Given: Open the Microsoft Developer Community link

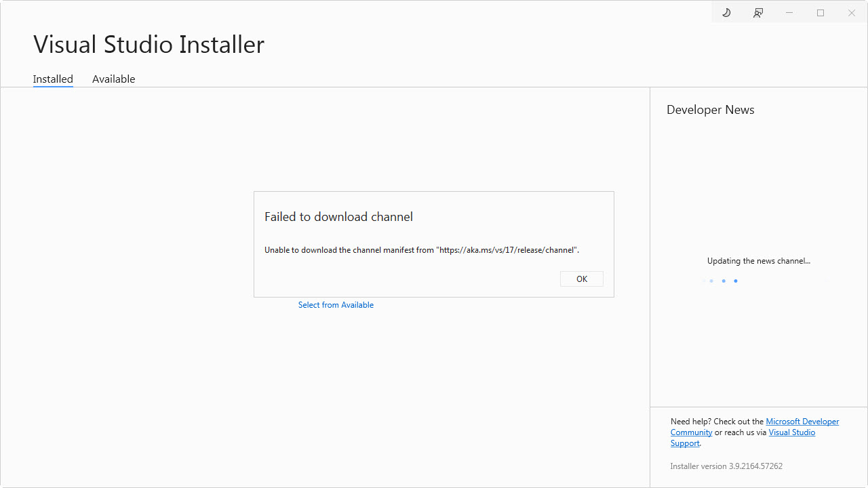Looking at the screenshot, I should pyautogui.click(x=802, y=422).
